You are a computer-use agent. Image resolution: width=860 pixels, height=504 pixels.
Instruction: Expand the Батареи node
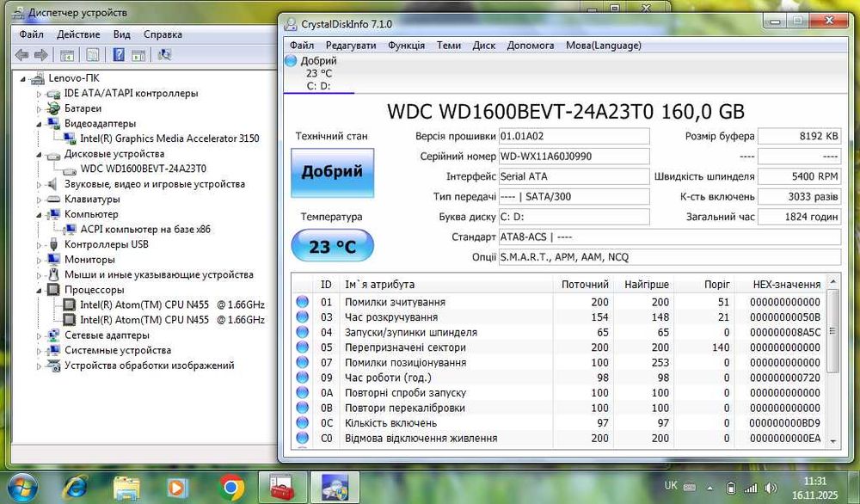pyautogui.click(x=39, y=109)
